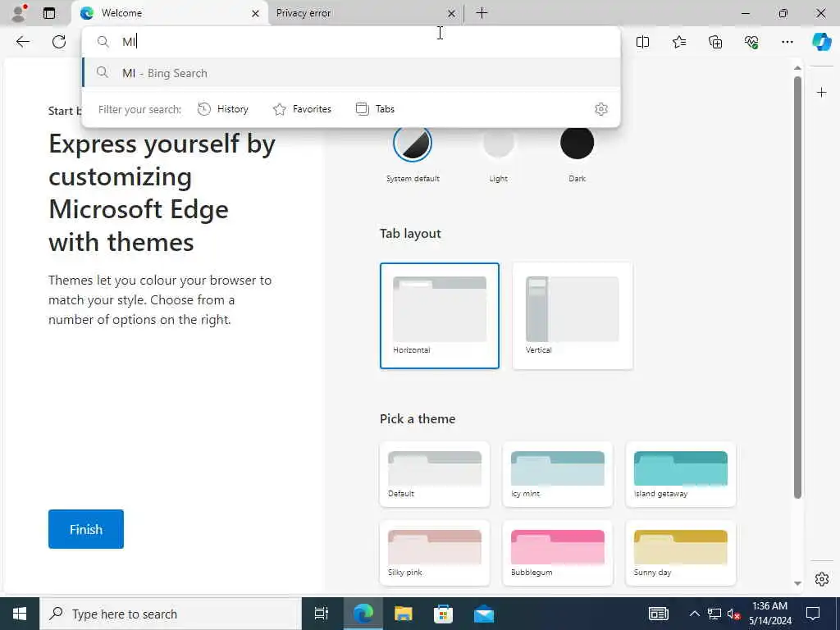Filter search by Tabs
This screenshot has width=840, height=630.
point(375,109)
